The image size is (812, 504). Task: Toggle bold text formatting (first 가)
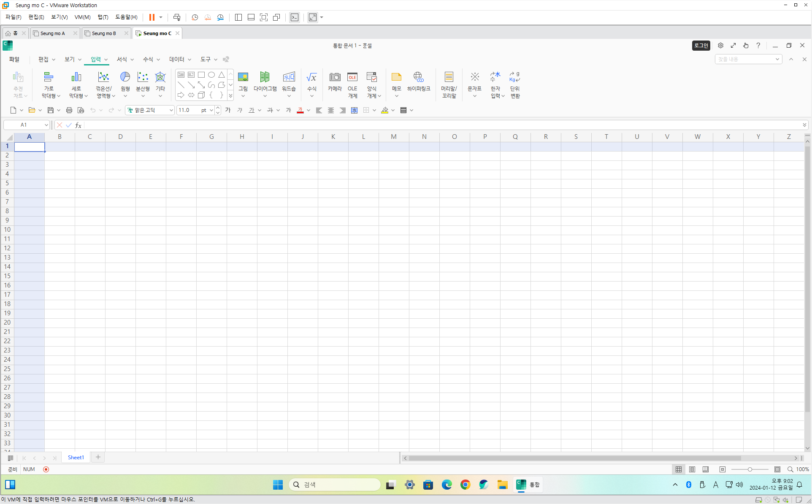(228, 110)
